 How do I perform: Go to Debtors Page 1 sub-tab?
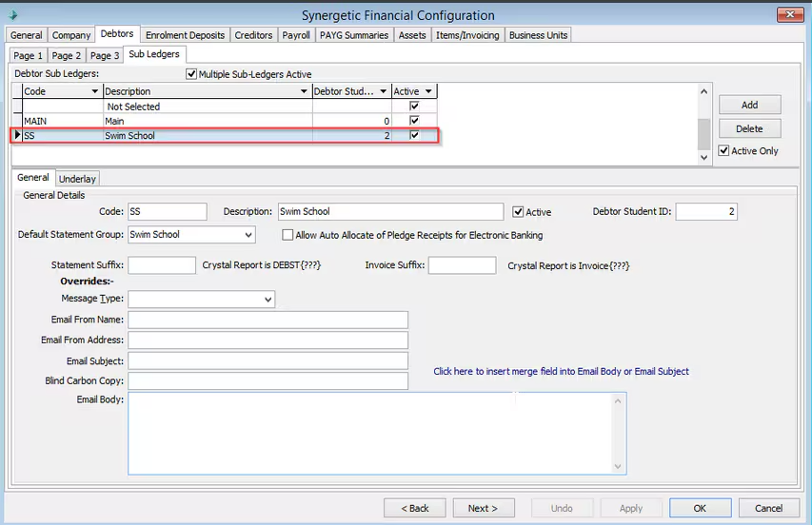click(28, 55)
